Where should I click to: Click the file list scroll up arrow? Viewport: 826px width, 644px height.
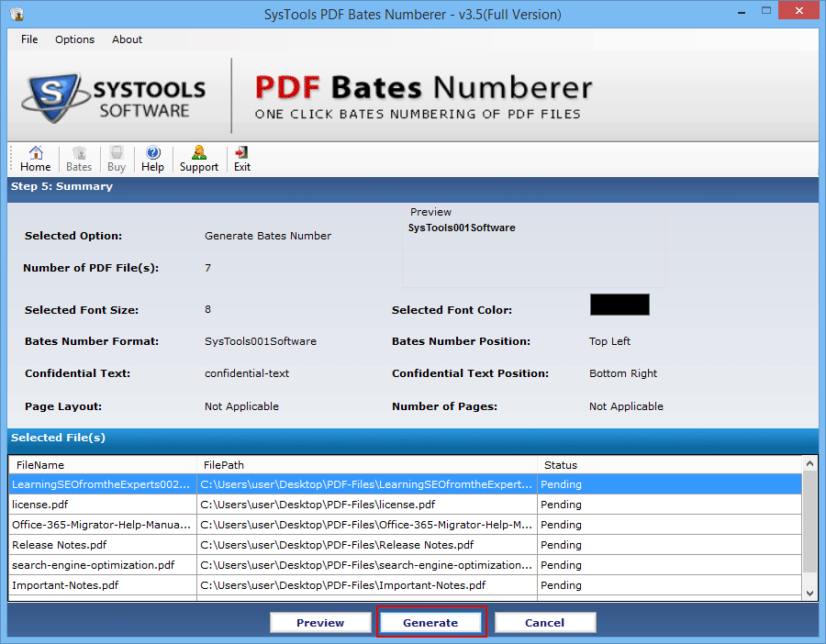click(x=809, y=464)
